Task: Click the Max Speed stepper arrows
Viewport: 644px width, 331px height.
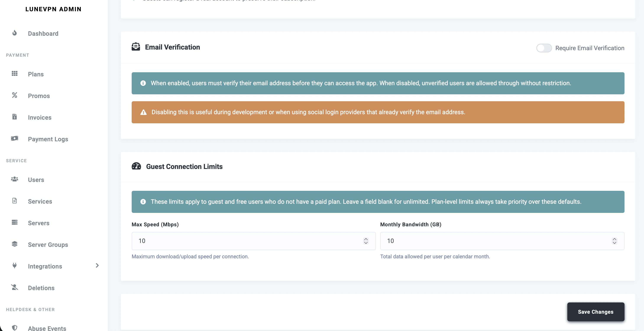Action: point(366,241)
